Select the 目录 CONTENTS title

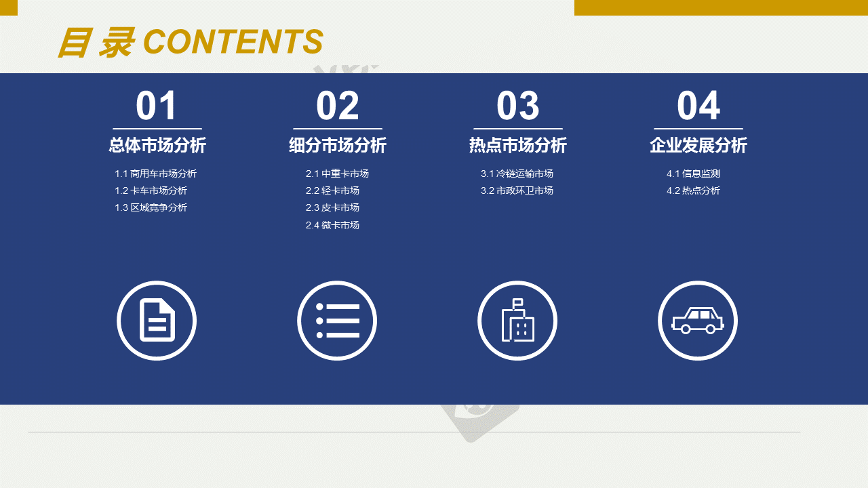click(x=191, y=42)
